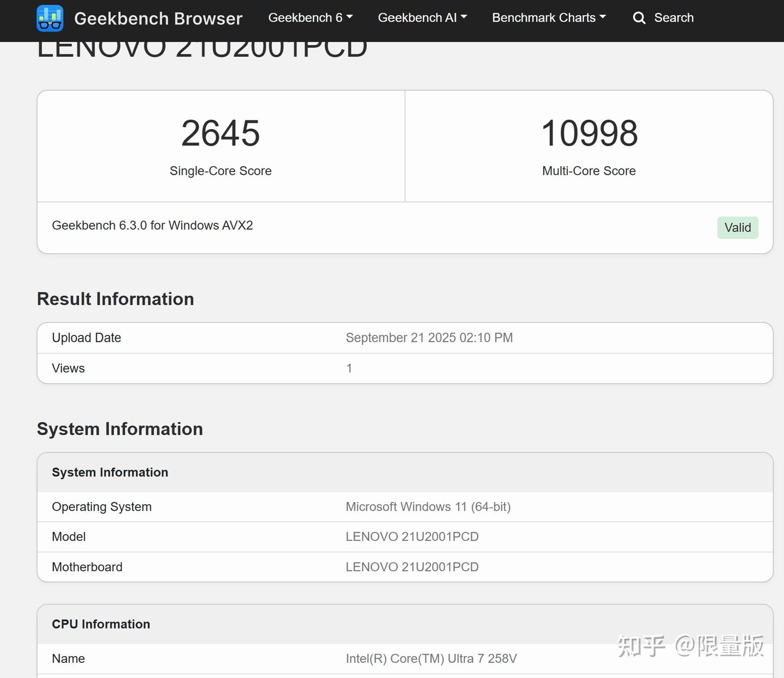
Task: Click the Operating System row label
Action: pyautogui.click(x=102, y=507)
